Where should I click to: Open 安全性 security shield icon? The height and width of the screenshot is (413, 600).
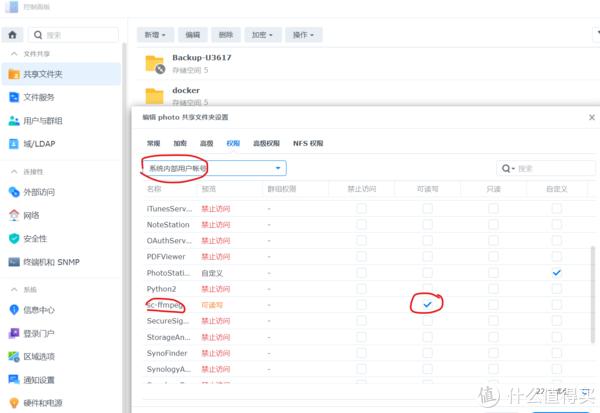click(x=14, y=238)
